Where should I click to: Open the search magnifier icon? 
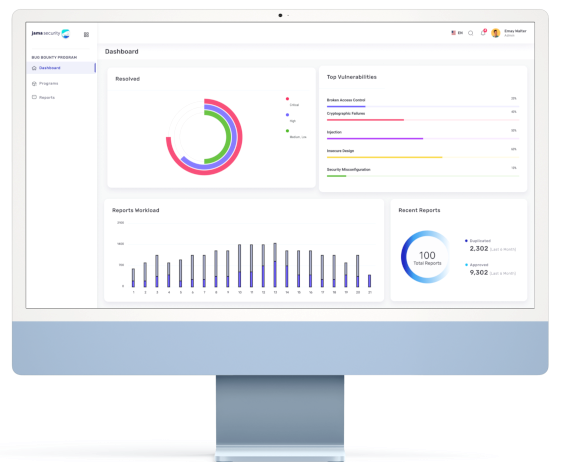click(471, 33)
